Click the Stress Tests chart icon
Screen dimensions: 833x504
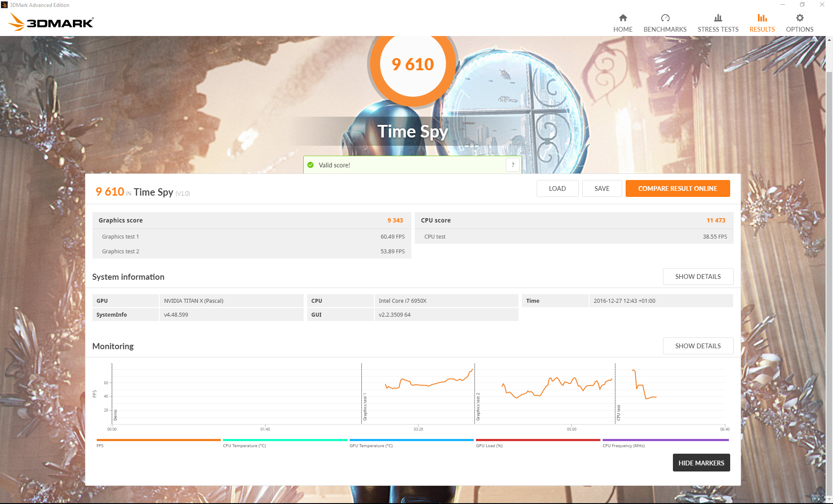click(x=718, y=18)
